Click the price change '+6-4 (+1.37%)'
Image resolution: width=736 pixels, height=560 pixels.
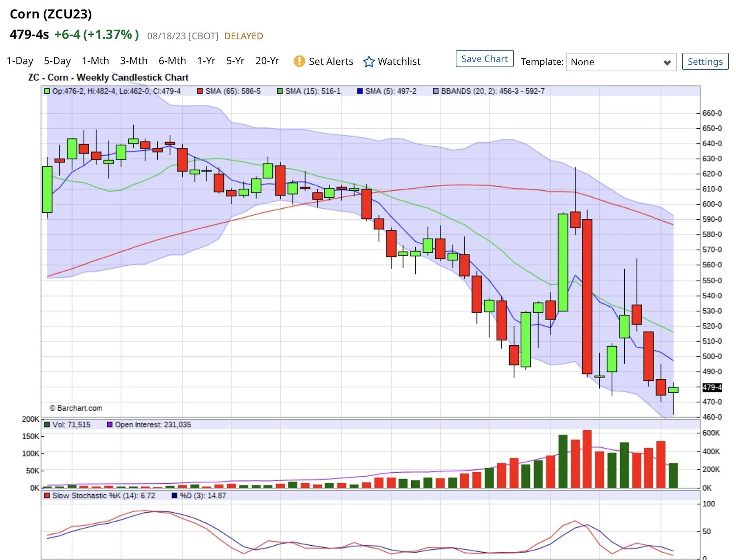(x=97, y=34)
